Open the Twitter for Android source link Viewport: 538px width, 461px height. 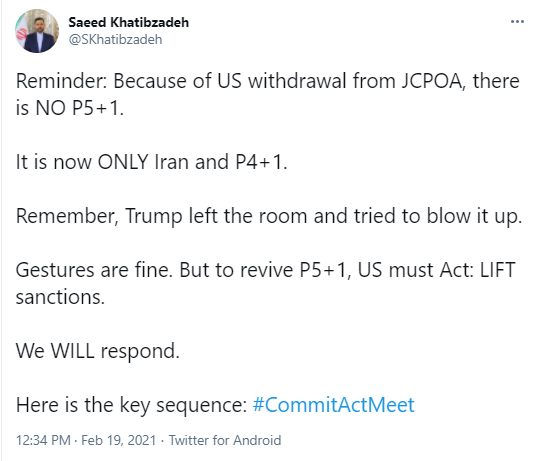click(225, 440)
